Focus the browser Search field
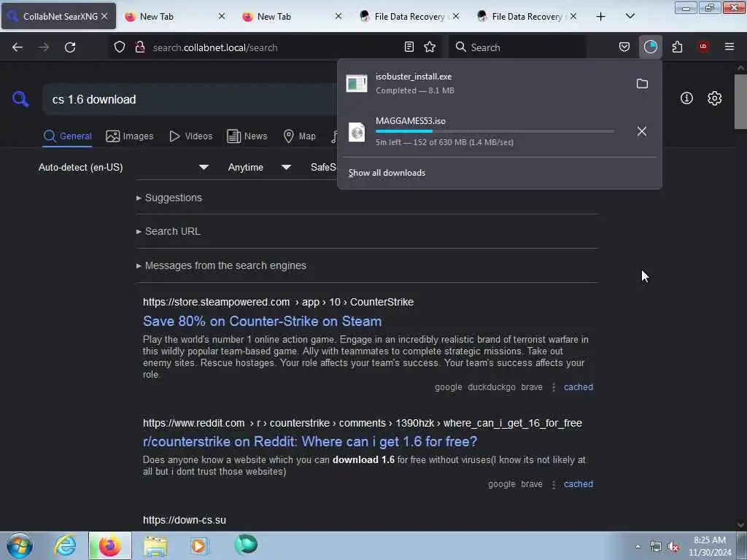The image size is (747, 560). tap(517, 47)
